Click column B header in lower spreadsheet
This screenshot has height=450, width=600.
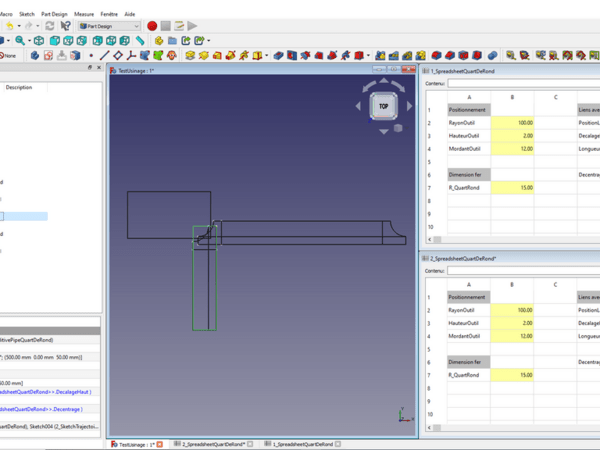[512, 283]
